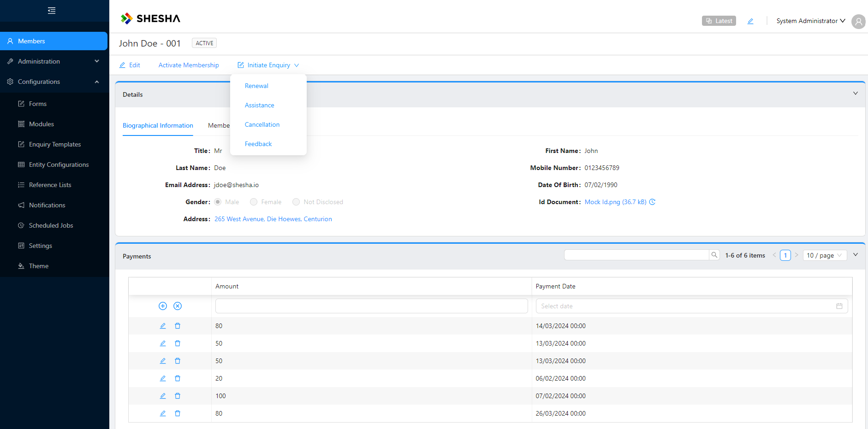This screenshot has height=429, width=868.
Task: Click the ACTIVE status tag
Action: click(204, 43)
